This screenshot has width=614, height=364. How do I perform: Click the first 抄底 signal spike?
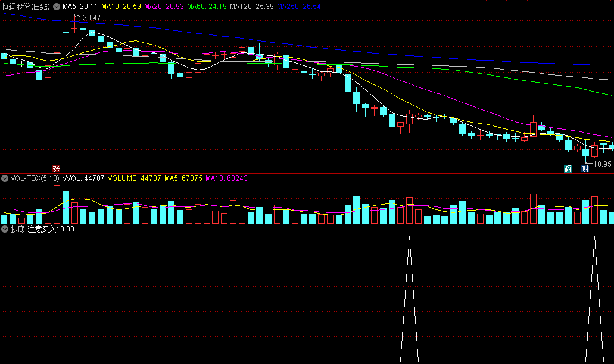[x=410, y=299]
